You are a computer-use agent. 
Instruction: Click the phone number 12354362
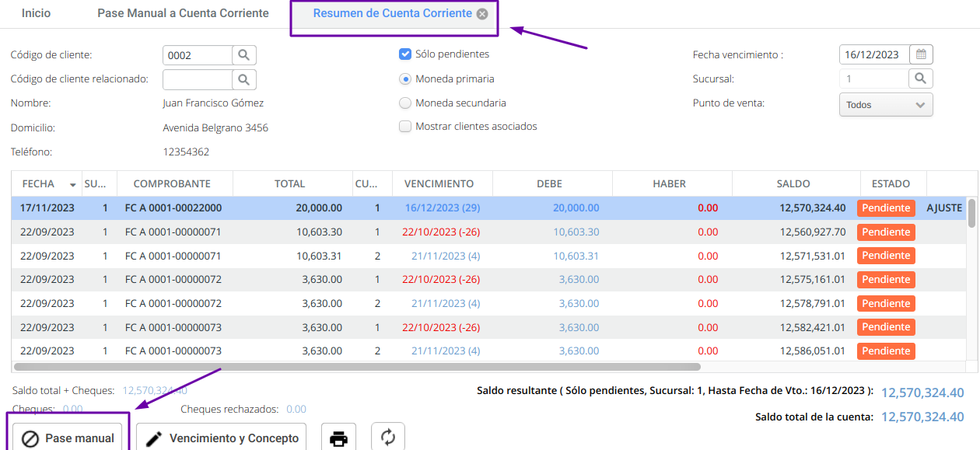pos(186,152)
